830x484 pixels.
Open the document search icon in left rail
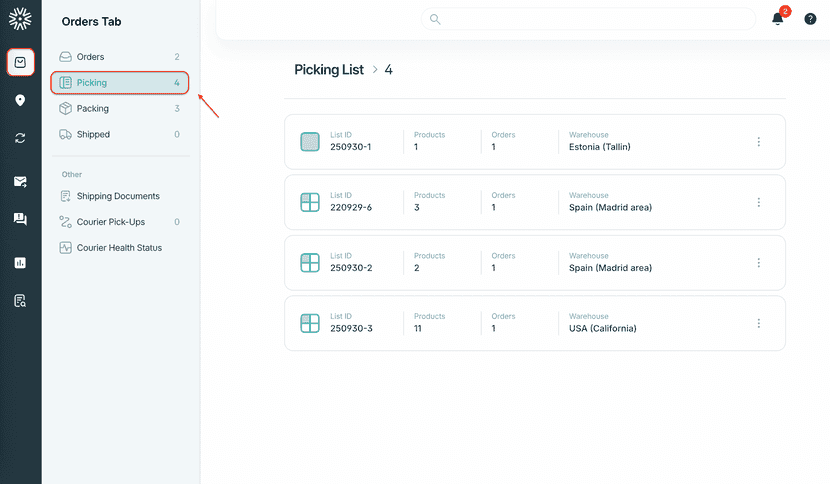click(x=20, y=301)
